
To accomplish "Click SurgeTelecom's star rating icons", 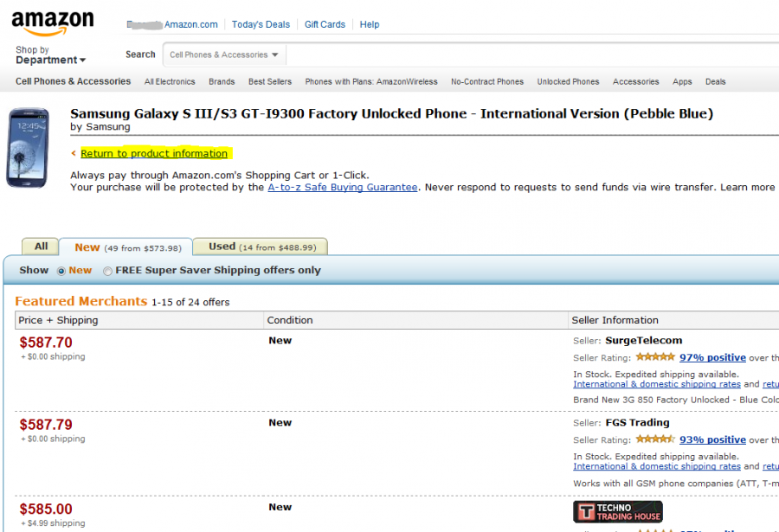I will (x=655, y=356).
